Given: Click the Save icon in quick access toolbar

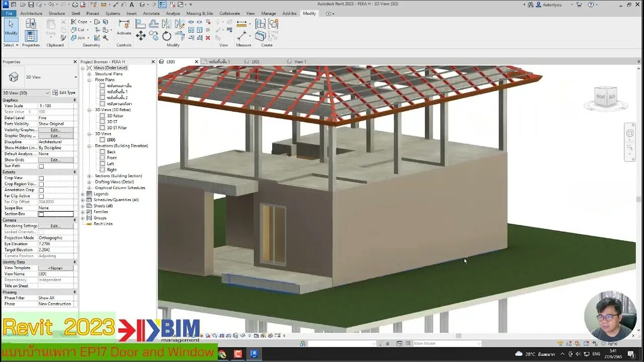Looking at the screenshot, I should [31, 5].
